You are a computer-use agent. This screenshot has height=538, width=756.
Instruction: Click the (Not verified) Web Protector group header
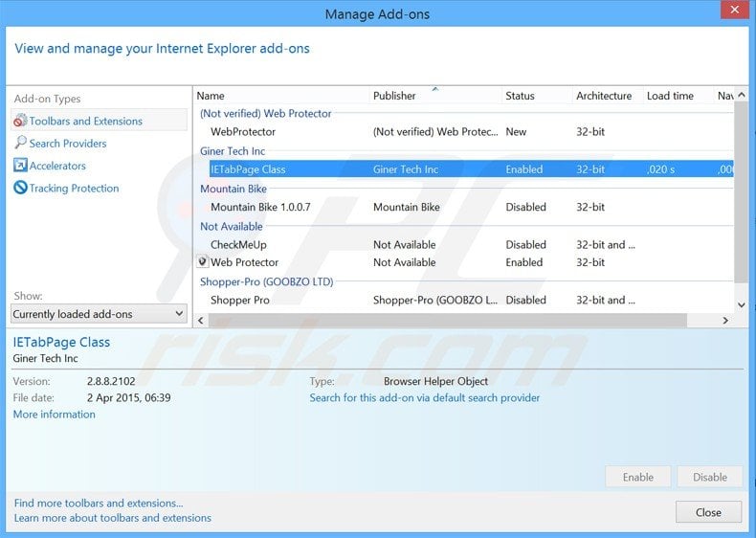tap(266, 113)
